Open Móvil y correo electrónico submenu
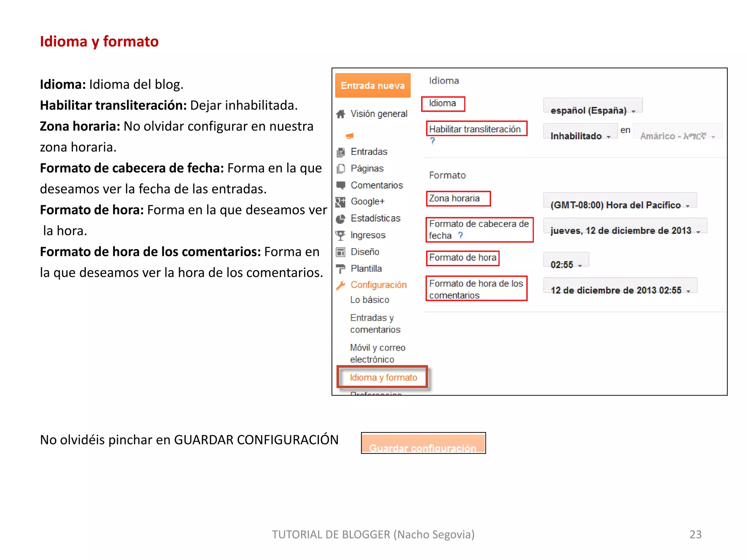 click(x=378, y=354)
